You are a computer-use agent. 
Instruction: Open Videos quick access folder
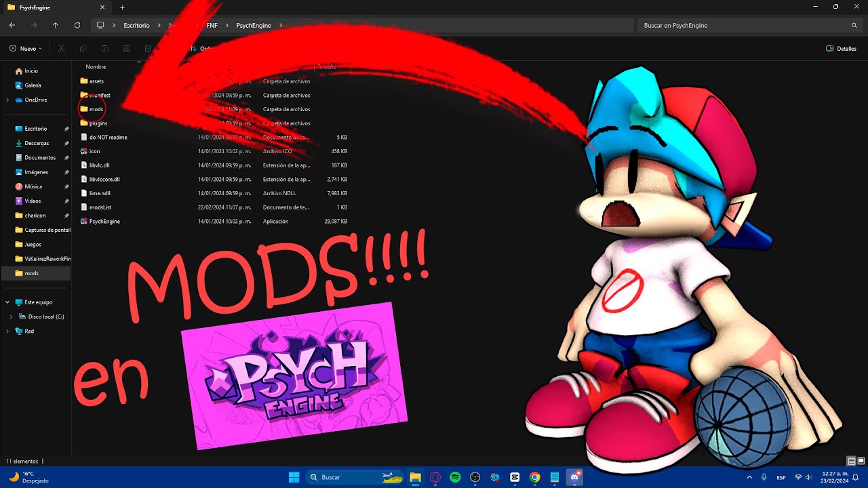(x=33, y=201)
